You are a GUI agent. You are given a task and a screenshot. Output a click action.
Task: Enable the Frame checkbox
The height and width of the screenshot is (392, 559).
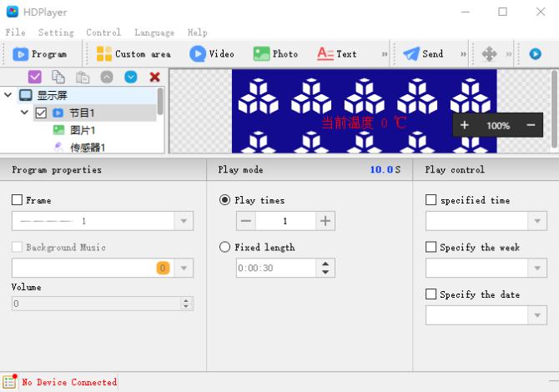tap(18, 200)
